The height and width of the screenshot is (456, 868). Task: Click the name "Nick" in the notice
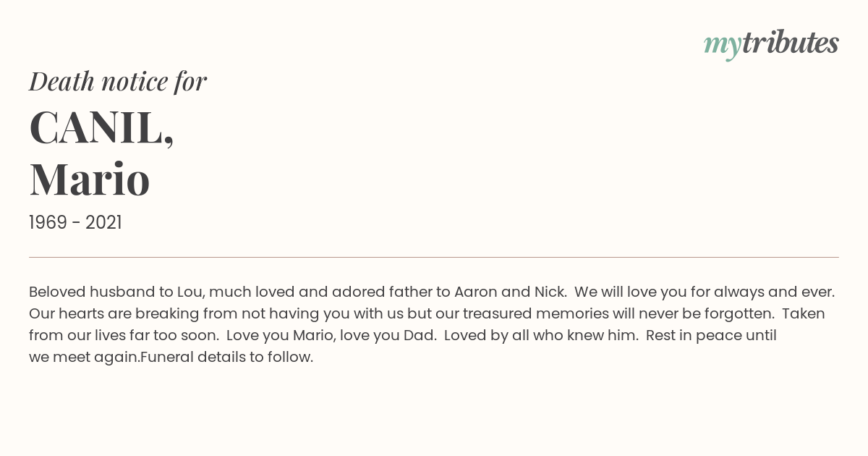pyautogui.click(x=550, y=292)
